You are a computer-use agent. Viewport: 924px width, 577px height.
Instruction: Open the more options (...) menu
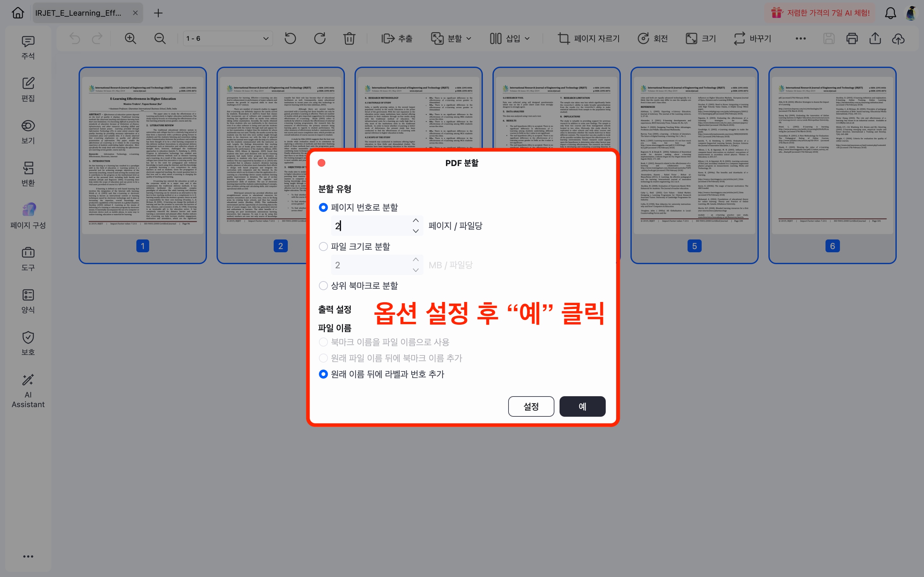point(800,38)
